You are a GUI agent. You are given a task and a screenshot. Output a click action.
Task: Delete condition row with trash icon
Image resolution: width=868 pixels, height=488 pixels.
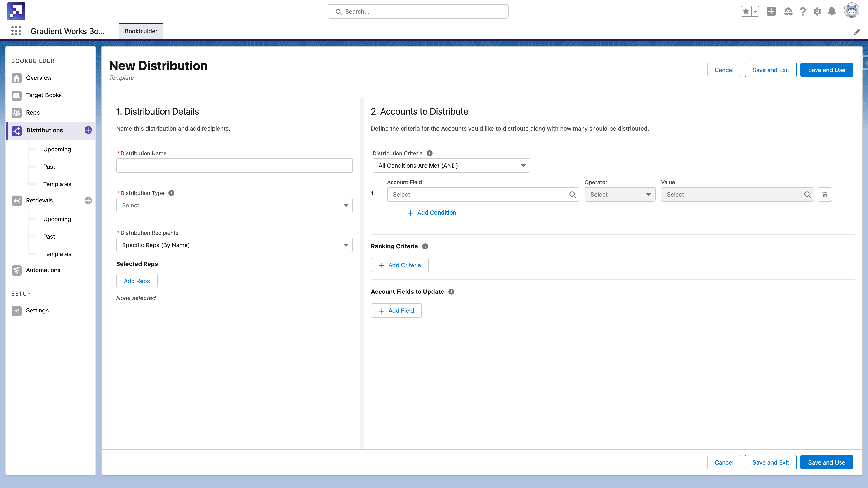click(x=825, y=194)
